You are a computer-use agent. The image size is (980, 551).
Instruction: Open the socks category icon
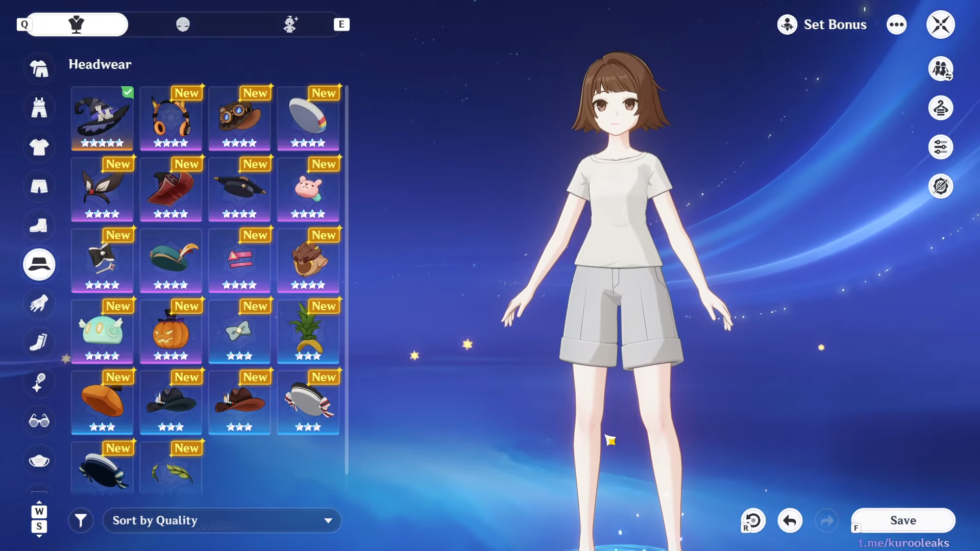pyautogui.click(x=39, y=342)
